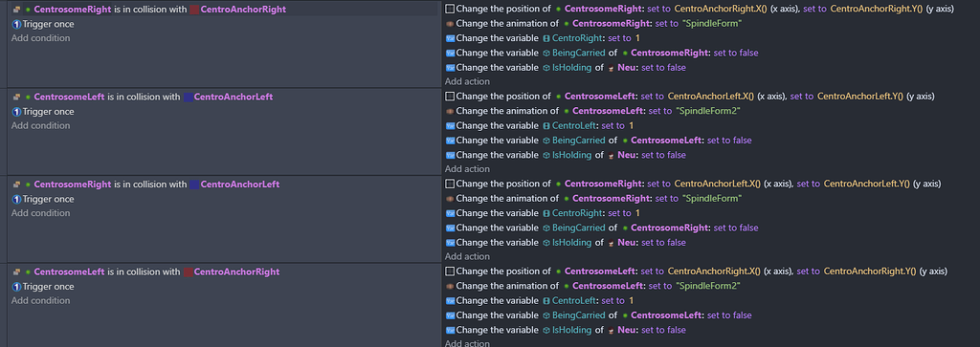Click collision icon of CentrosomeRight/CentroAnchorRight condition

click(x=17, y=10)
